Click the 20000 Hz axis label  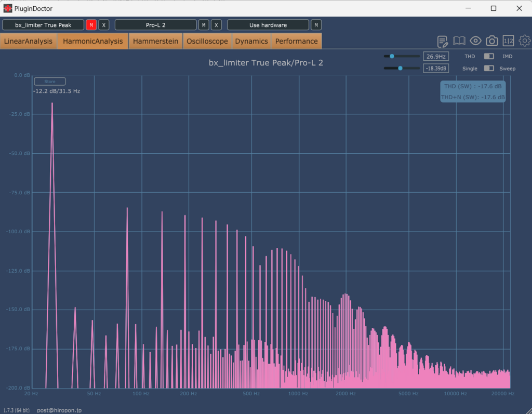pos(503,393)
